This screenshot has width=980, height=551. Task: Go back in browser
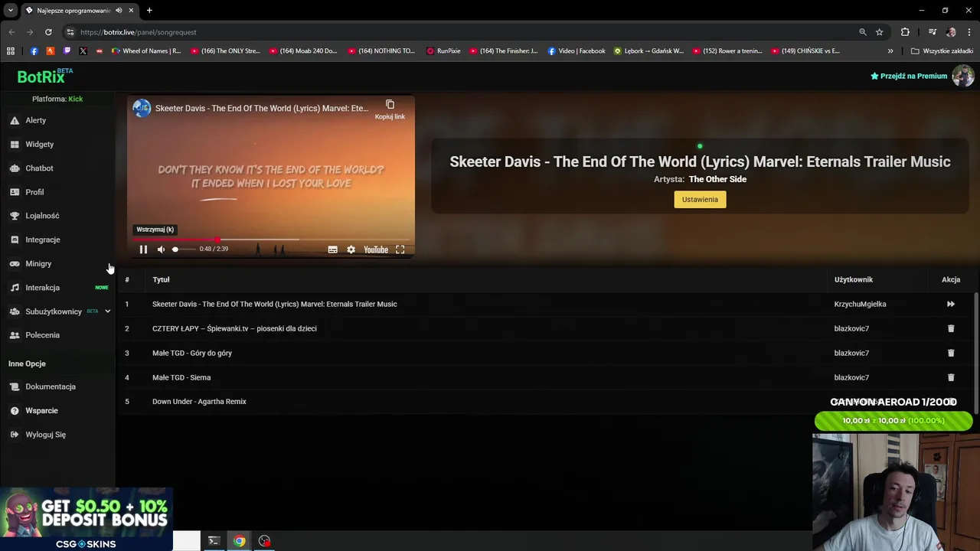pyautogui.click(x=11, y=32)
